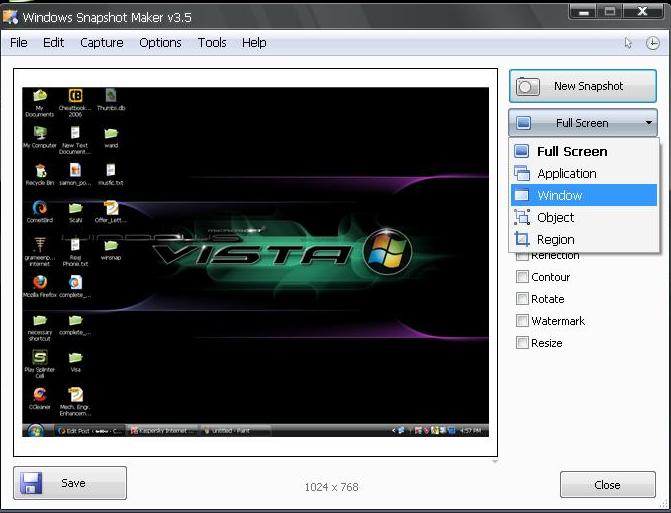671x513 pixels.
Task: Click the floppy disk icon on Save
Action: [31, 483]
